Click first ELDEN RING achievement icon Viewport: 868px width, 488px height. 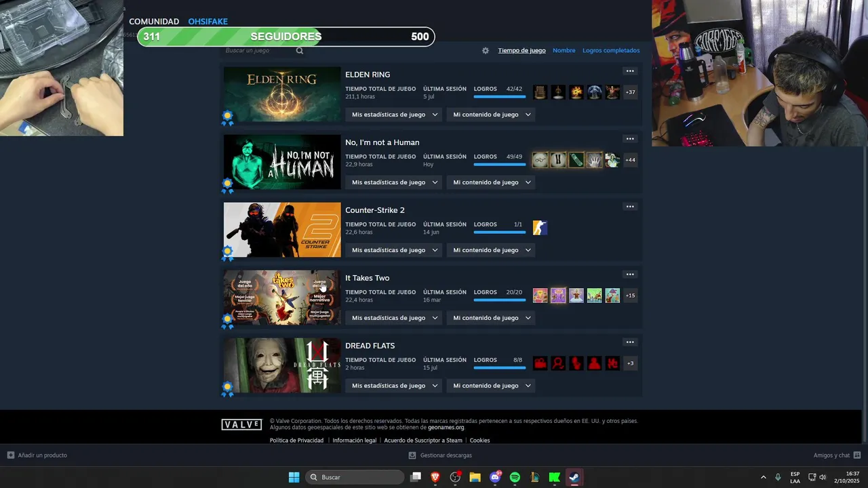(540, 92)
